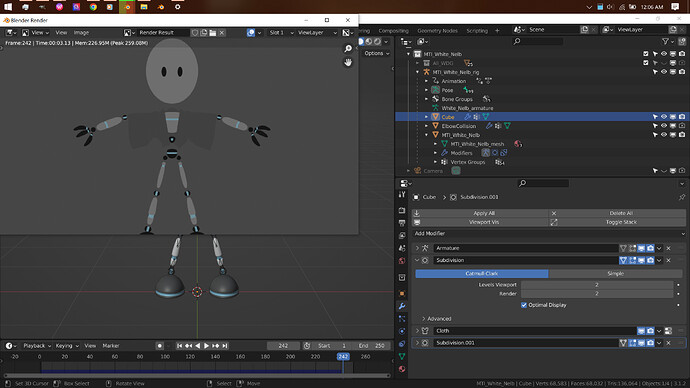Unlink Render Result image with X icon

point(222,33)
